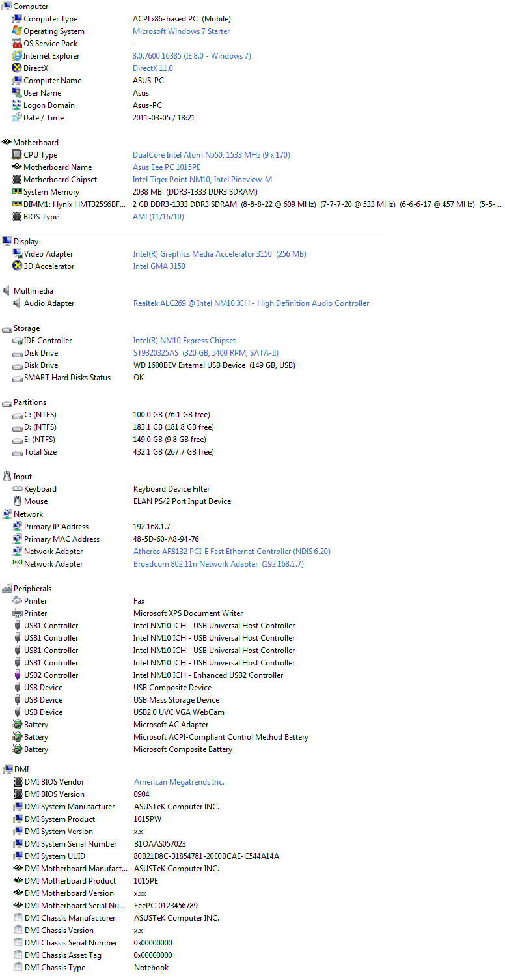Click the DMI BIOS Vendor chip icon

(18, 781)
